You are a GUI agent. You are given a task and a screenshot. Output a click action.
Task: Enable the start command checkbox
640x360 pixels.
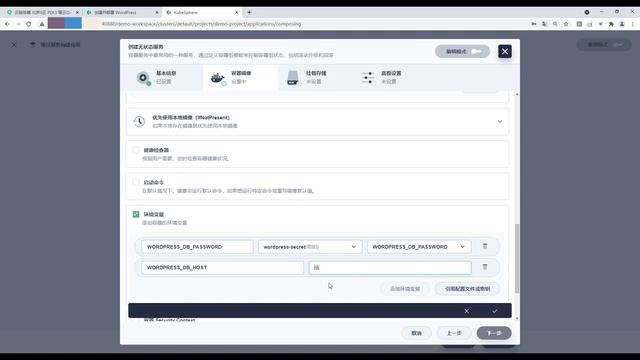pos(136,182)
